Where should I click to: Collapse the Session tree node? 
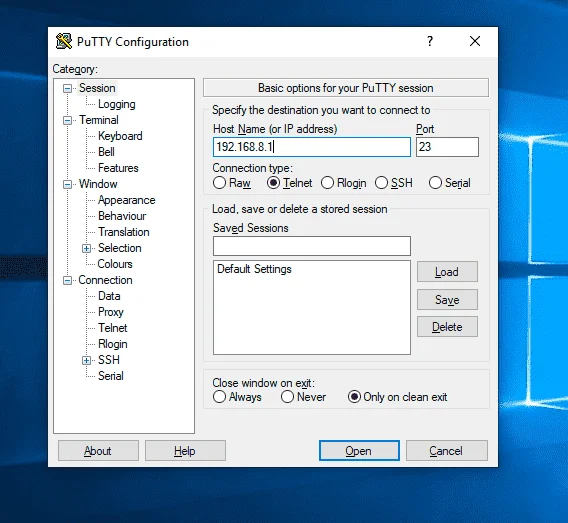pyautogui.click(x=67, y=88)
